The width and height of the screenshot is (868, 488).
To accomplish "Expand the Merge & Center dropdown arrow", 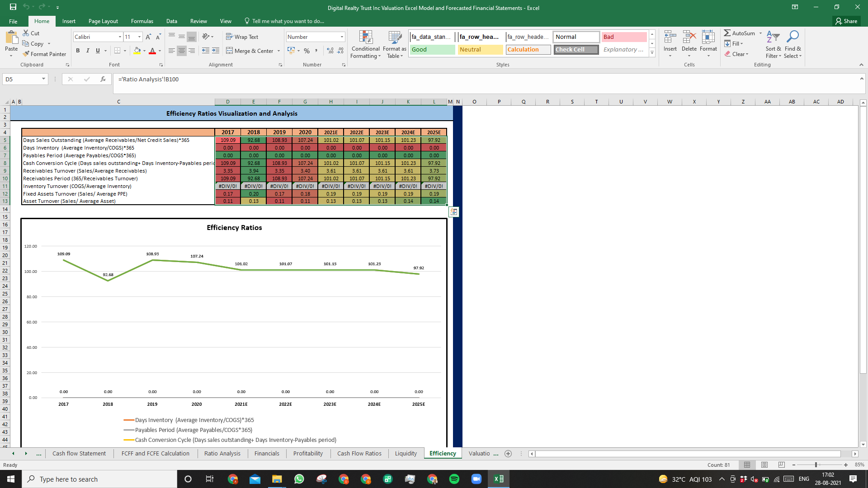I will click(x=278, y=51).
